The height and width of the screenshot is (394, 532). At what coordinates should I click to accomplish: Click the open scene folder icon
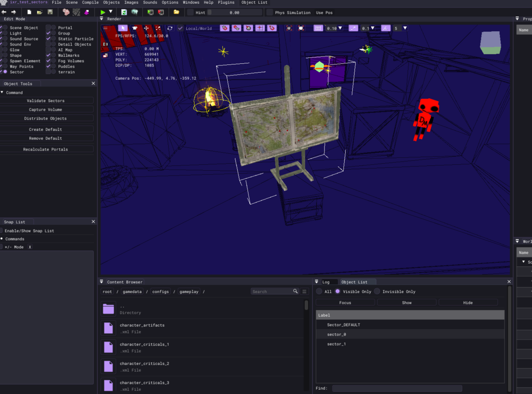click(39, 12)
